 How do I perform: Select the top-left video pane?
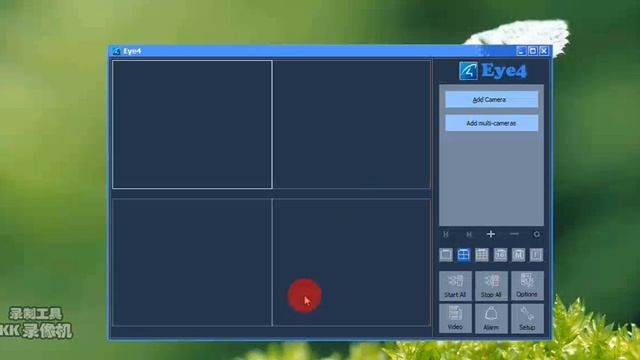(192, 124)
